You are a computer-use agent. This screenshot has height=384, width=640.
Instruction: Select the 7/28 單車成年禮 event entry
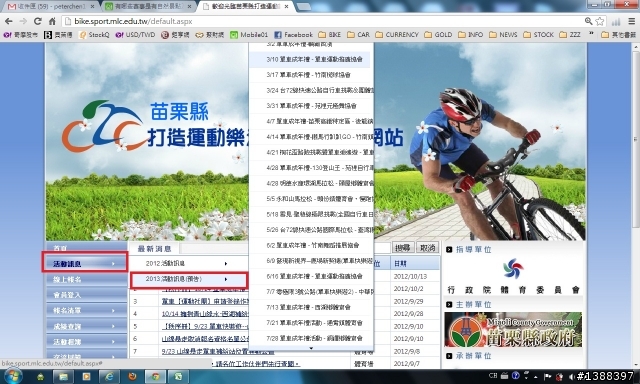coord(311,339)
